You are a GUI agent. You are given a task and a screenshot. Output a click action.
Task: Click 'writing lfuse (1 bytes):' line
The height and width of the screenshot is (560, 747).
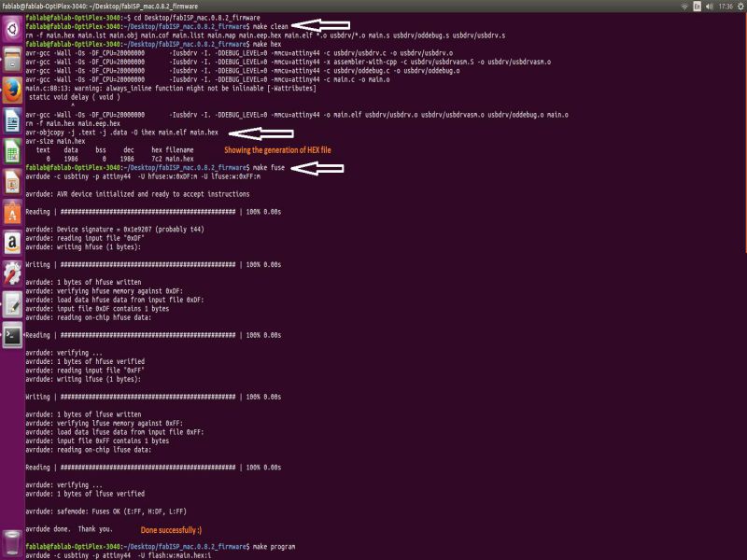[83, 380]
